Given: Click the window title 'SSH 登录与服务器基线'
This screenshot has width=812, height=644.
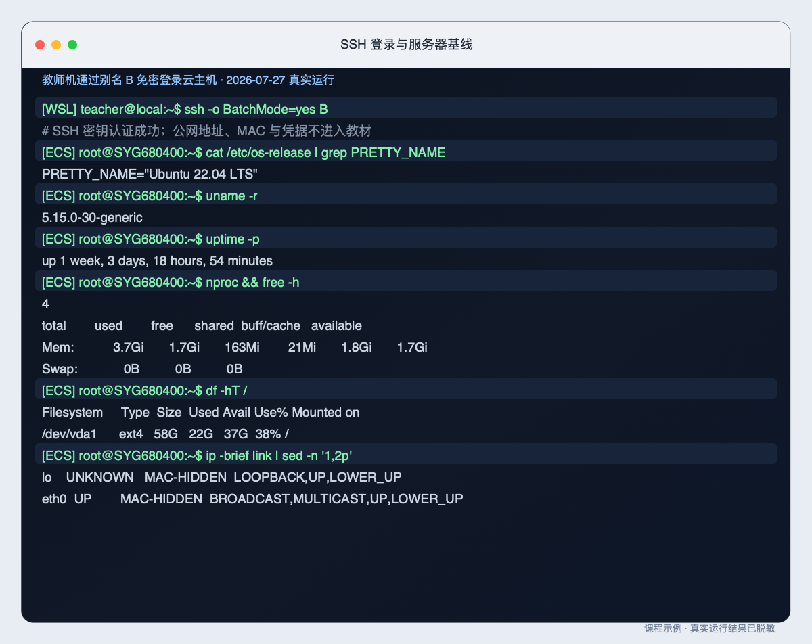Looking at the screenshot, I should (406, 45).
